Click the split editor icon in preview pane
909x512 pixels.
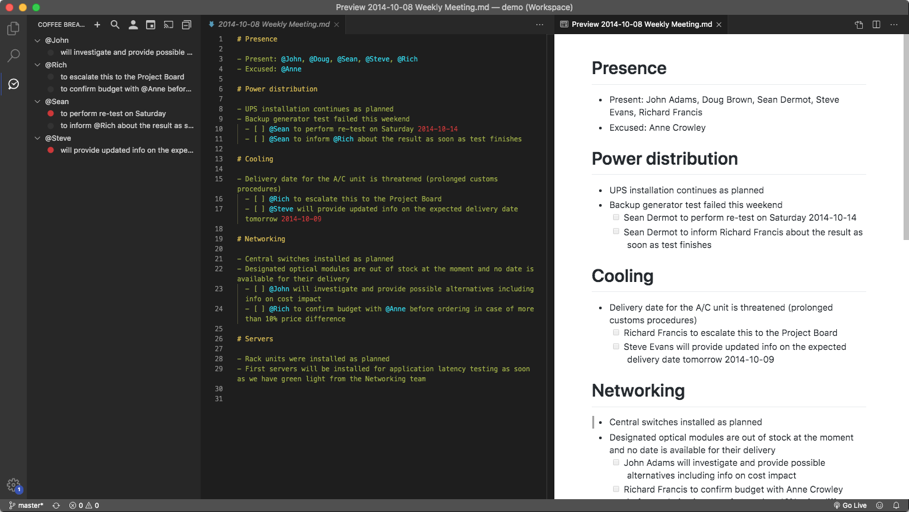(876, 25)
